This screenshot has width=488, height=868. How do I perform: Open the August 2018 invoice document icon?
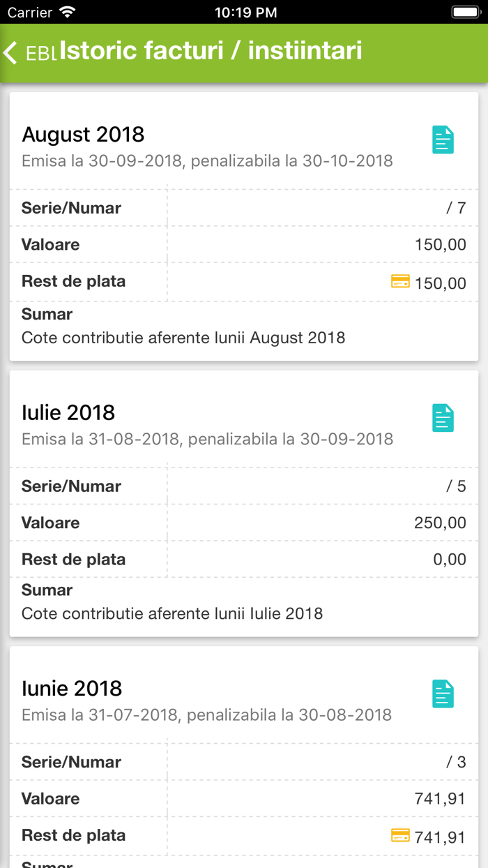point(443,140)
